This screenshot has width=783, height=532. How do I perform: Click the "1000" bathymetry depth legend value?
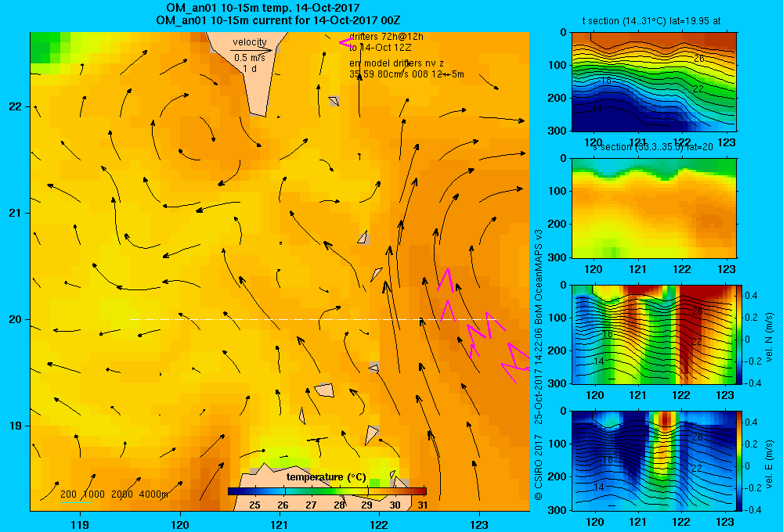coord(94,494)
